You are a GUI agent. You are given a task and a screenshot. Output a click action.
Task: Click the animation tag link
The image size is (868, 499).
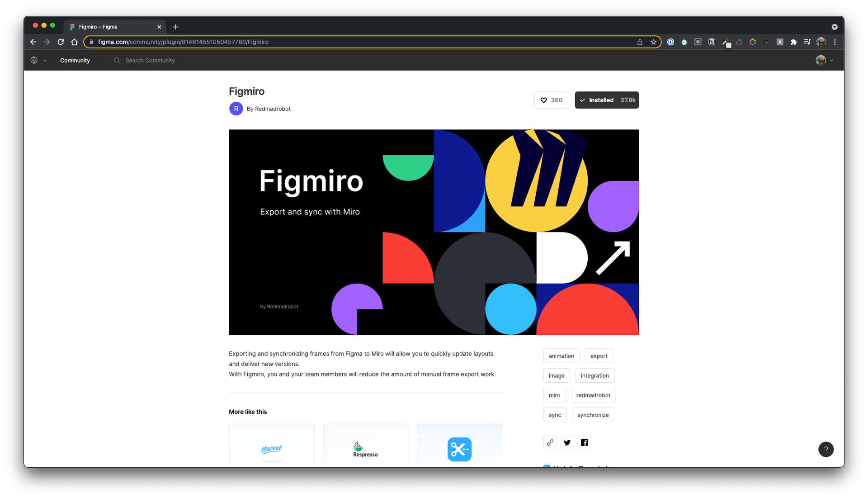[561, 355]
